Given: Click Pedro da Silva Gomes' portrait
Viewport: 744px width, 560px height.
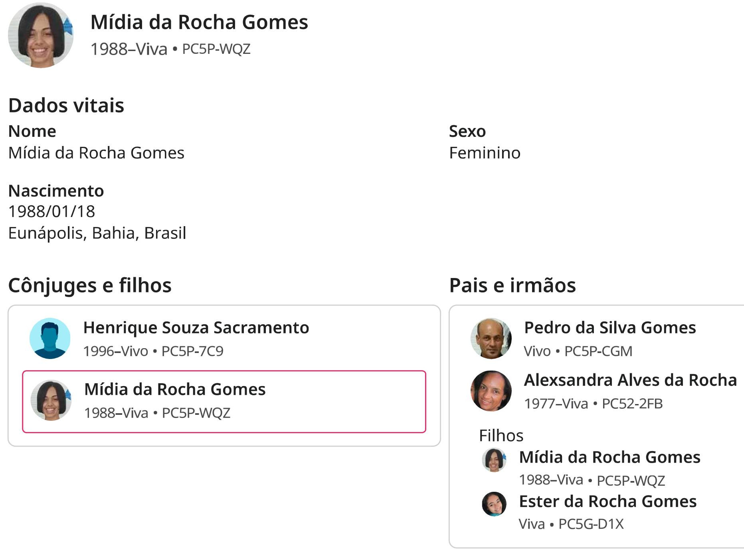Looking at the screenshot, I should coord(491,338).
